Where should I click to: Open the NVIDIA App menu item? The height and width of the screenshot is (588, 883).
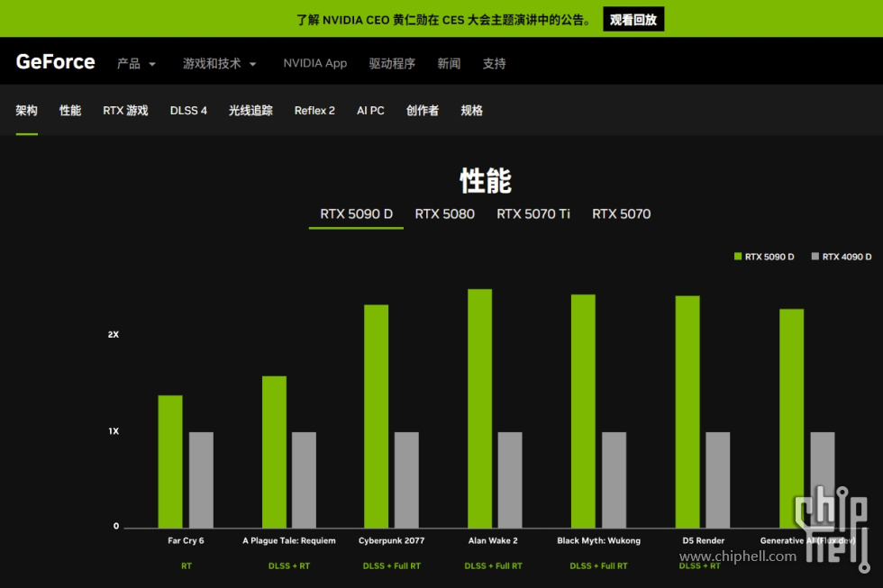click(314, 64)
